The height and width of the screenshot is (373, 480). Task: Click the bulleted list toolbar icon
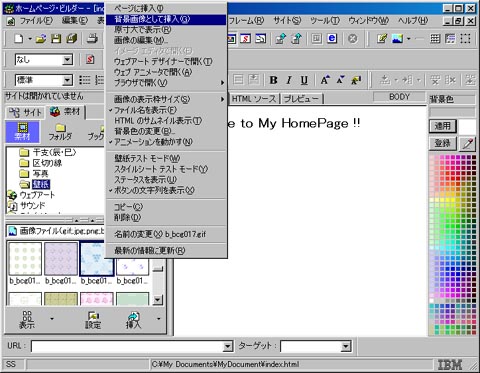click(x=85, y=80)
